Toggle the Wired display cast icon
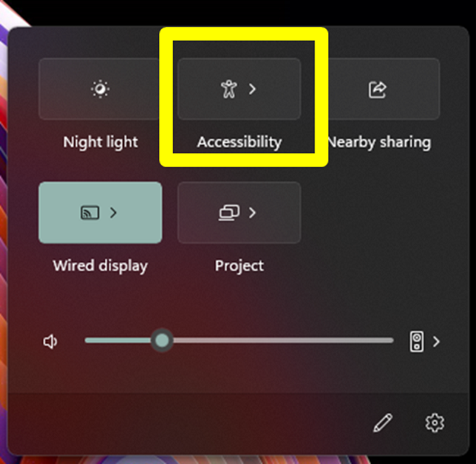Viewport: 476px width, 464px height. (90, 212)
